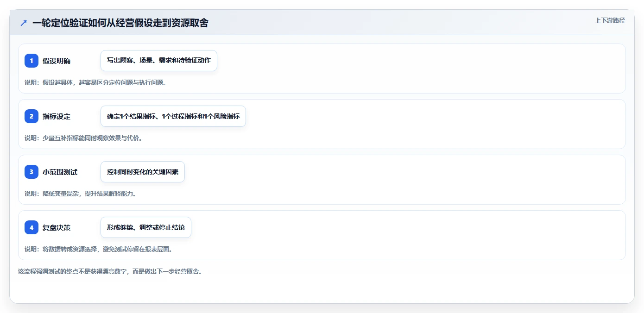Click the 复盘决策 step title
Screen dimensions: 644x313
point(57,227)
